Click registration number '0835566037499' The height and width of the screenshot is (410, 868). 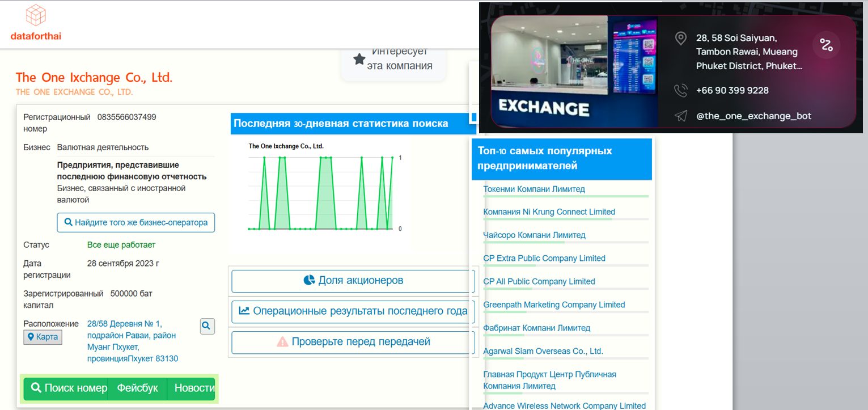[127, 117]
